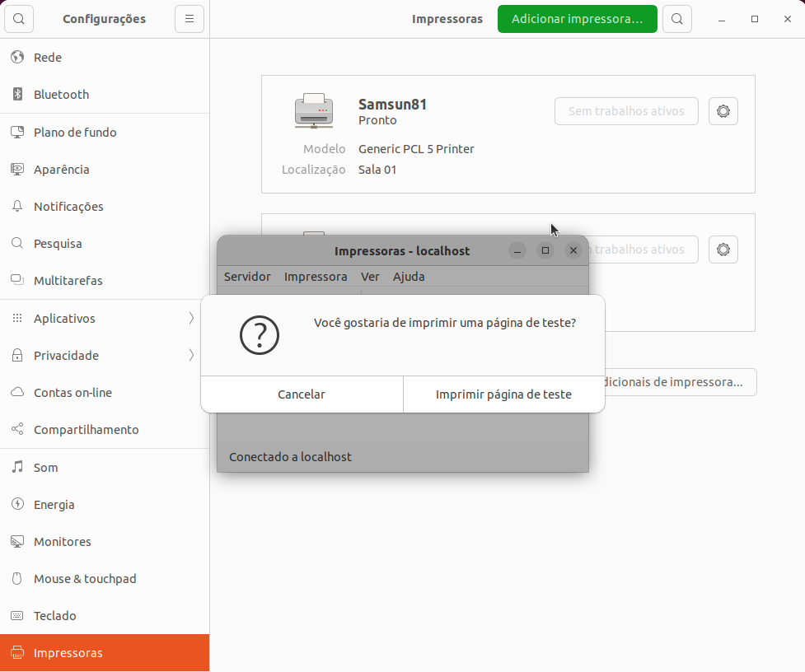Click the search icon beside Adicionar impressora
Image resolution: width=805 pixels, height=672 pixels.
pos(677,19)
